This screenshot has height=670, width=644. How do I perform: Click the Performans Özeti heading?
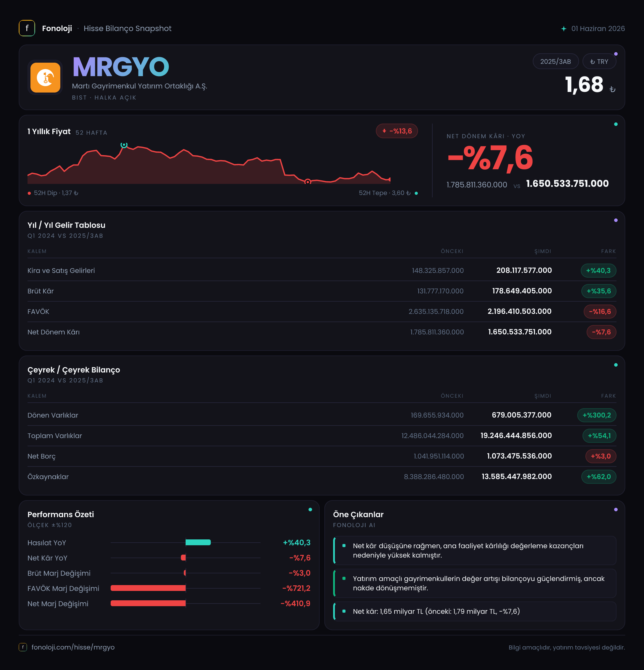[x=61, y=515]
